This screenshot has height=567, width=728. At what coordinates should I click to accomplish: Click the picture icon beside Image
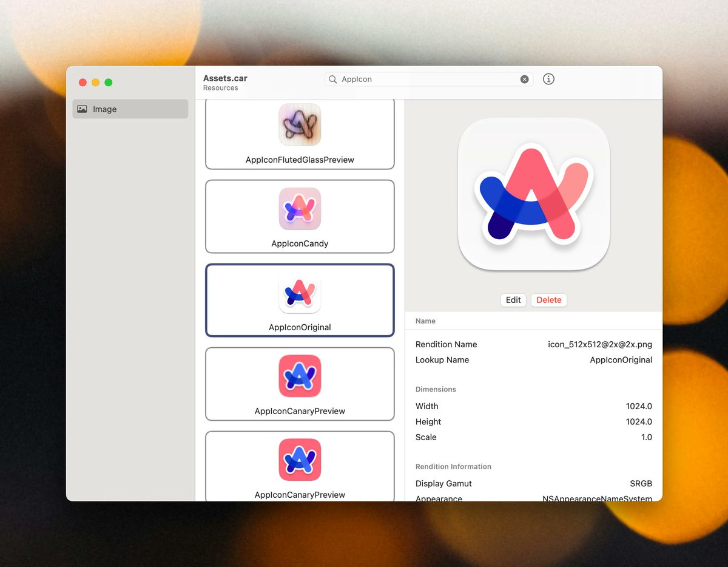coord(82,109)
